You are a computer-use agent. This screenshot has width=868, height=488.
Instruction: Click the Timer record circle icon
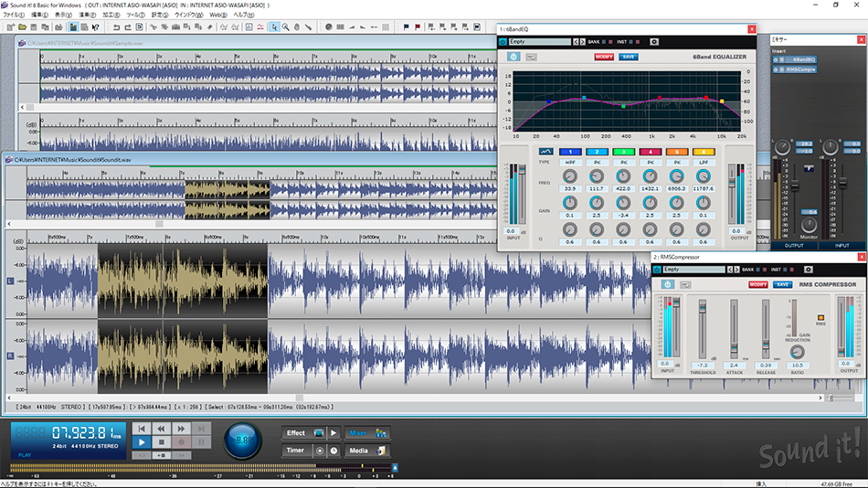pyautogui.click(x=320, y=451)
